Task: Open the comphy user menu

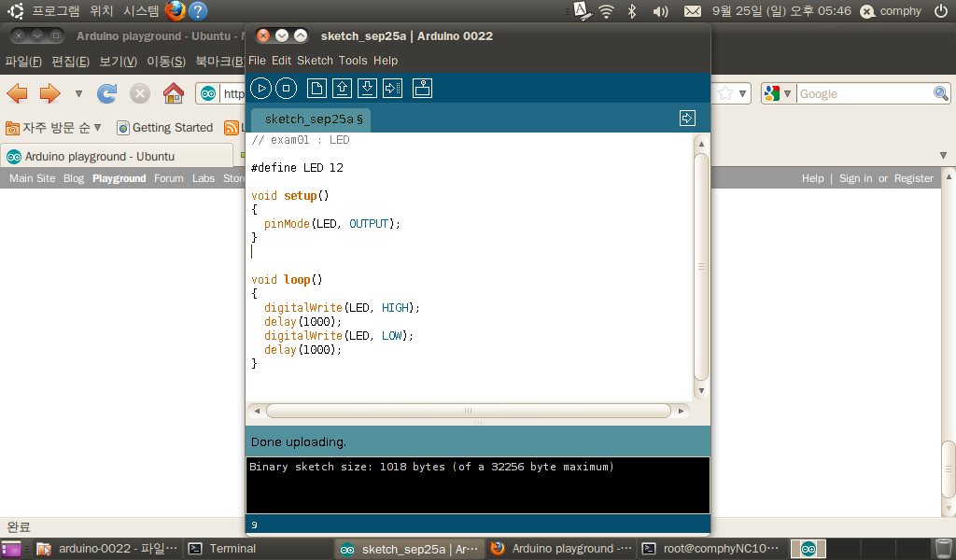Action: (x=892, y=11)
